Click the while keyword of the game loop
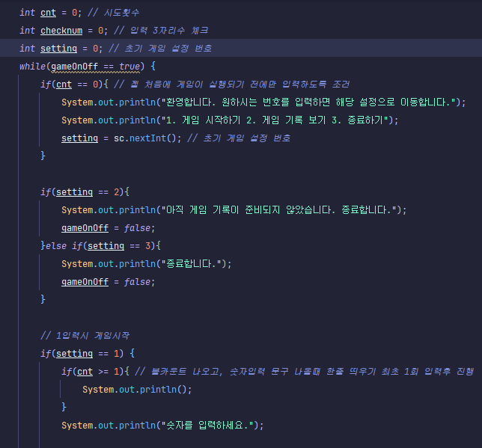The height and width of the screenshot is (448, 482). [33, 66]
